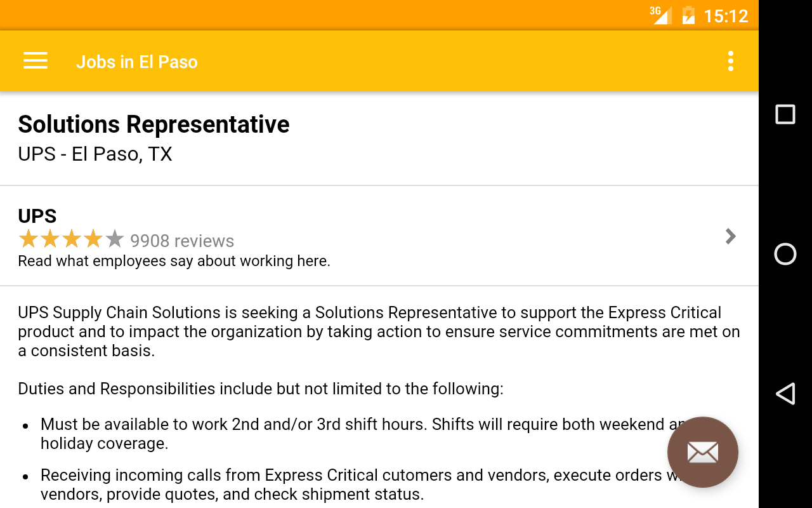Tap the fifth grey star
Viewport: 812px width, 508px height.
[x=115, y=239]
